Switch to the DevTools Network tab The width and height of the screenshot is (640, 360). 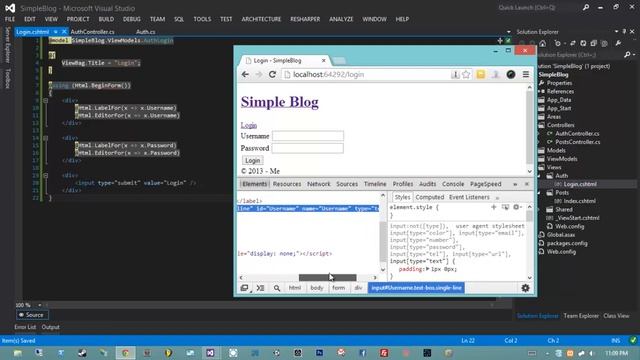319,184
